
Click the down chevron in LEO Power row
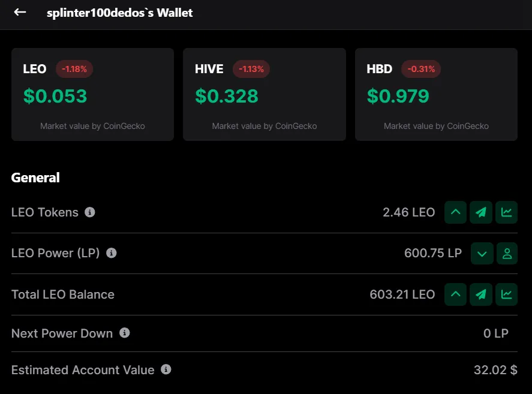point(482,254)
